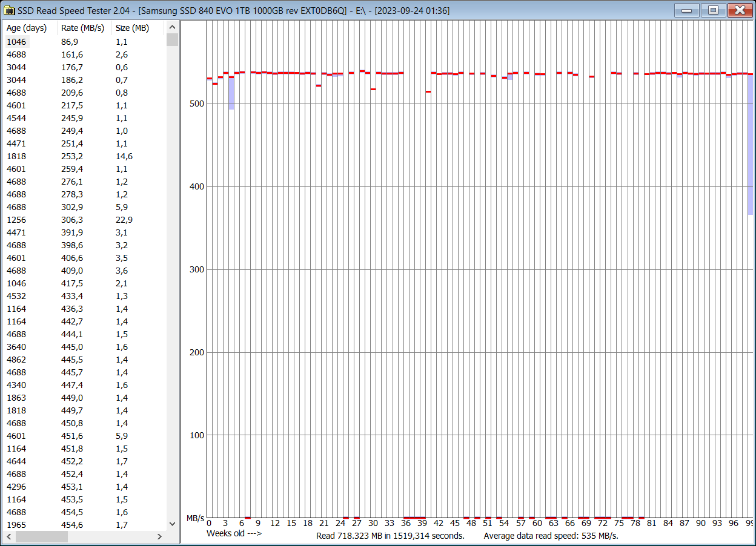Viewport: 756px width, 546px height.
Task: Click the horizontal scrollbar right arrow
Action: (x=159, y=536)
